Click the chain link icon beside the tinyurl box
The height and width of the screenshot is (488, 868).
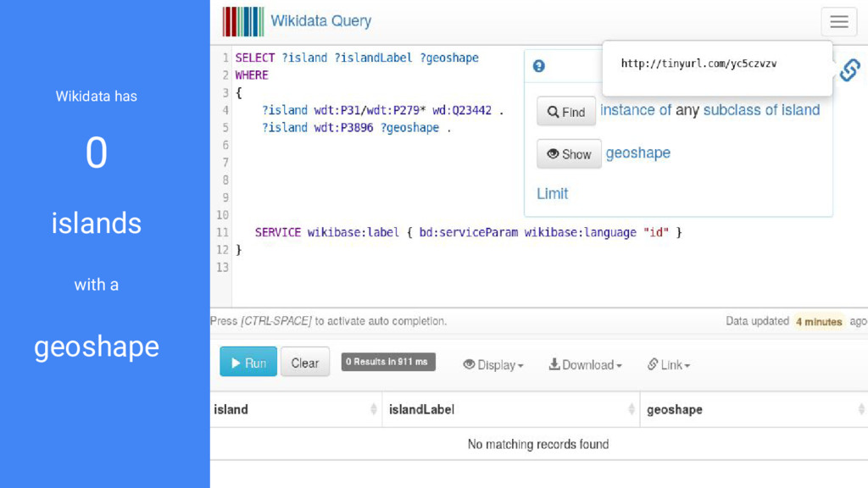tap(849, 70)
